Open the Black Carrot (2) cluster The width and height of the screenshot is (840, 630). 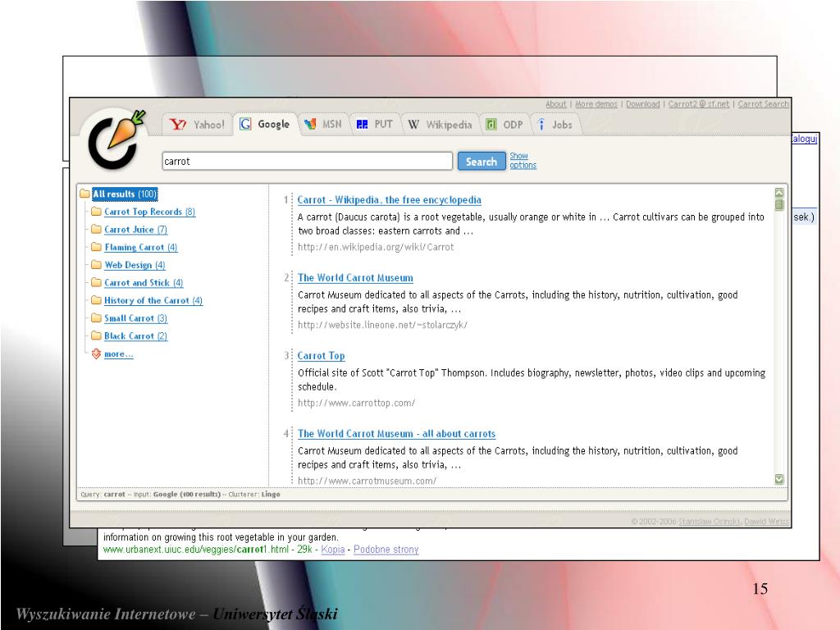tap(135, 336)
